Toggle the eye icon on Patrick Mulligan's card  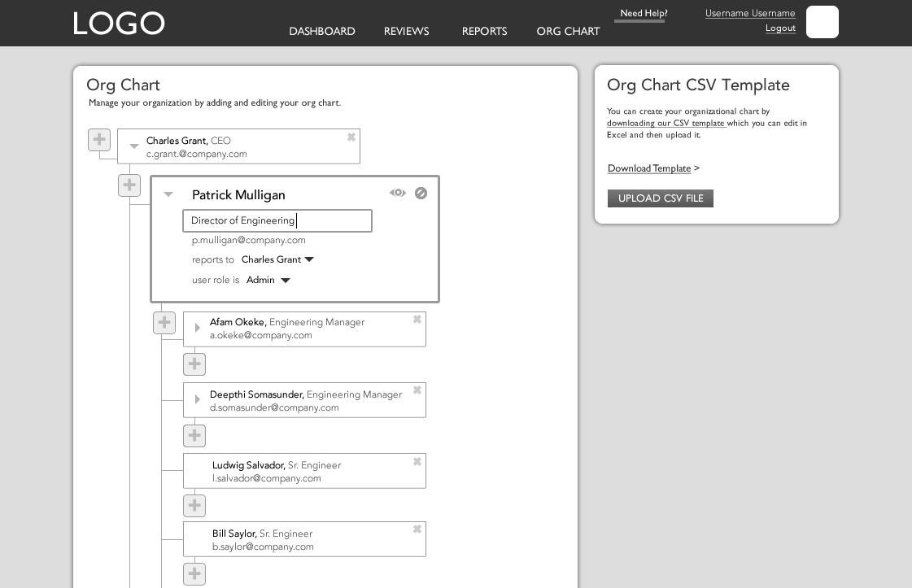pyautogui.click(x=398, y=193)
